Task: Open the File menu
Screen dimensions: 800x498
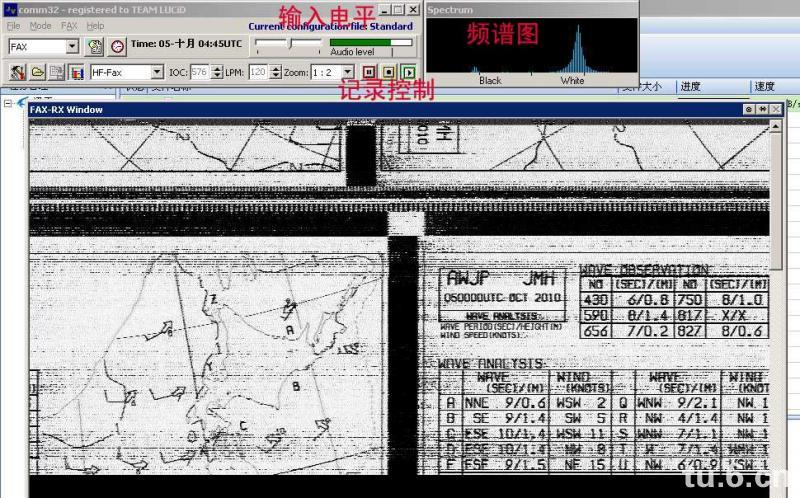Action: (14, 25)
